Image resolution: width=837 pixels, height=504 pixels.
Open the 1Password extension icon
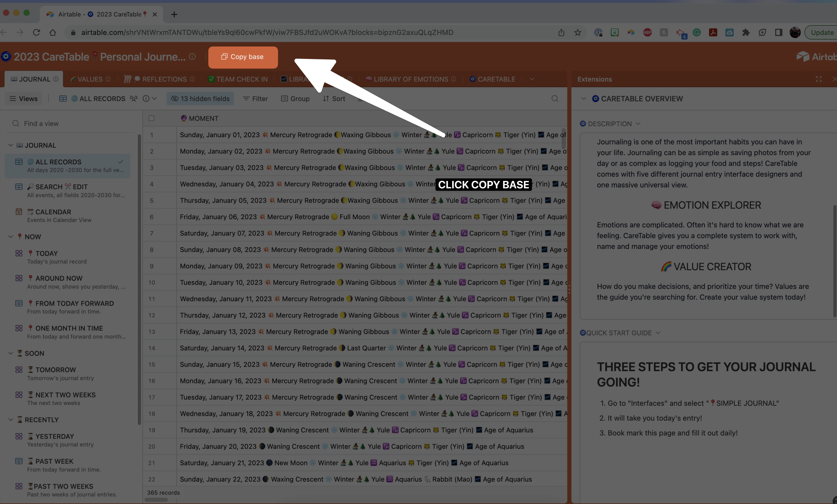point(598,33)
